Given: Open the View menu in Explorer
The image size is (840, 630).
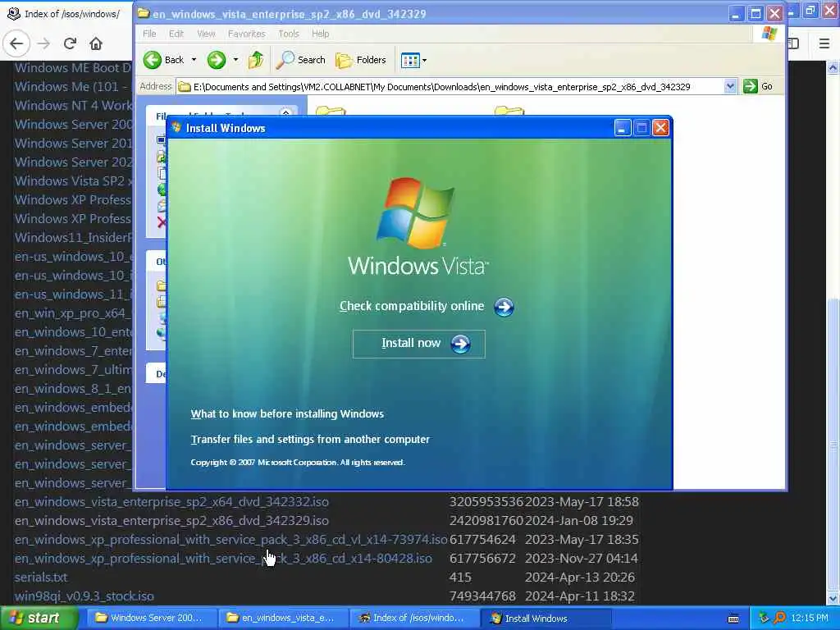Looking at the screenshot, I should coord(206,34).
